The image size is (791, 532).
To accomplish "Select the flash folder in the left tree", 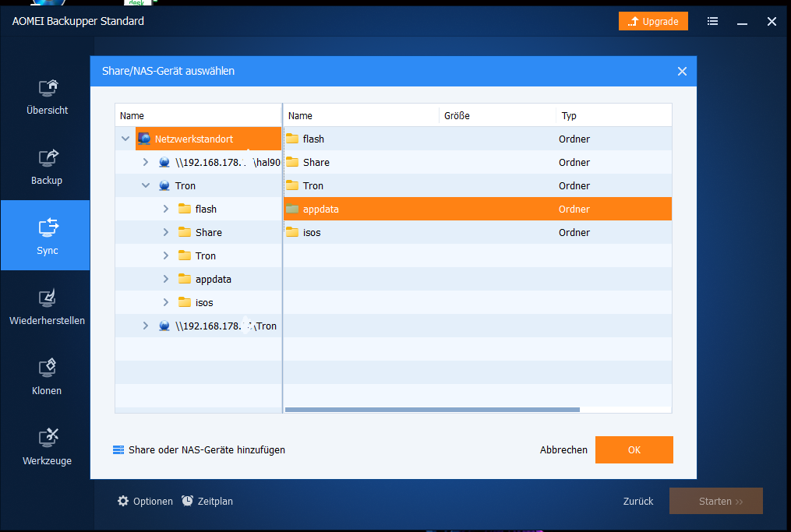I will [x=206, y=209].
